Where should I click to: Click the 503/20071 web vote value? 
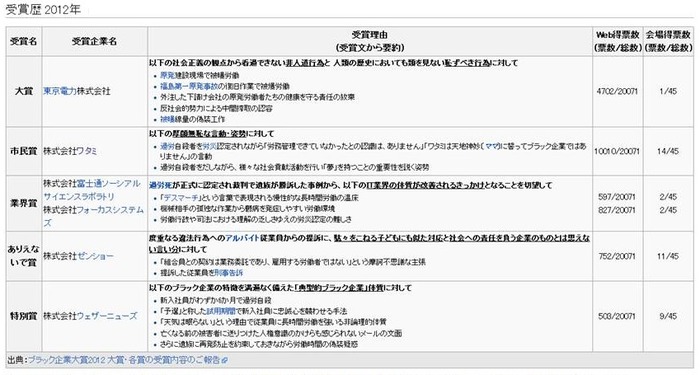pyautogui.click(x=618, y=316)
